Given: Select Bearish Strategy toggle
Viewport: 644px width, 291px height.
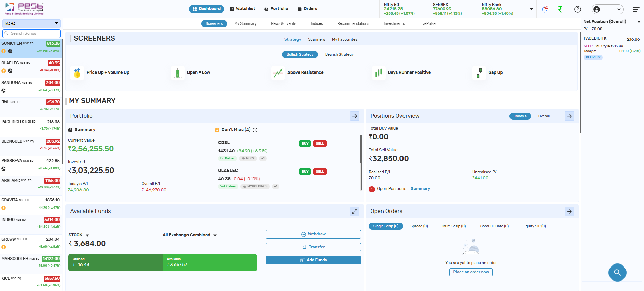Looking at the screenshot, I should pyautogui.click(x=339, y=54).
